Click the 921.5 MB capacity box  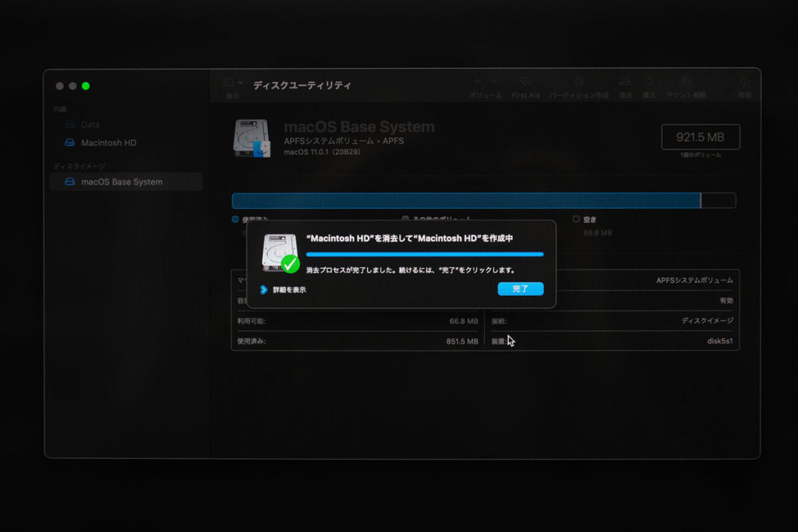pos(701,137)
